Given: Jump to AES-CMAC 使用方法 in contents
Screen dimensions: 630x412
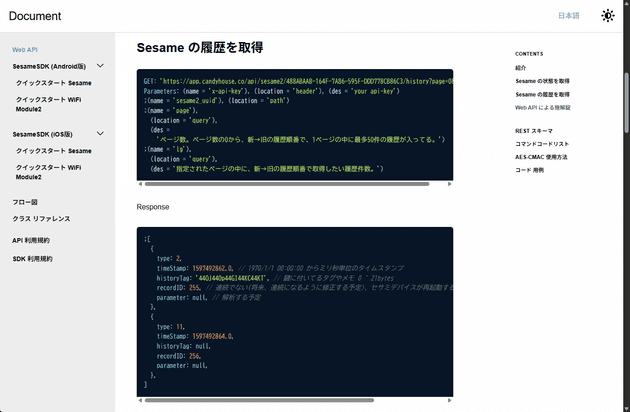Looking at the screenshot, I should coord(541,157).
